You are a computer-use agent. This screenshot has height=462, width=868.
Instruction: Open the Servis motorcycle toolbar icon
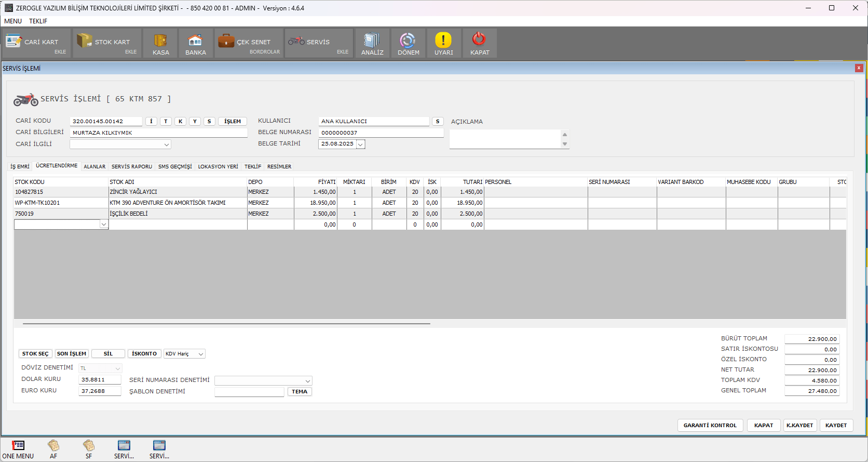296,41
